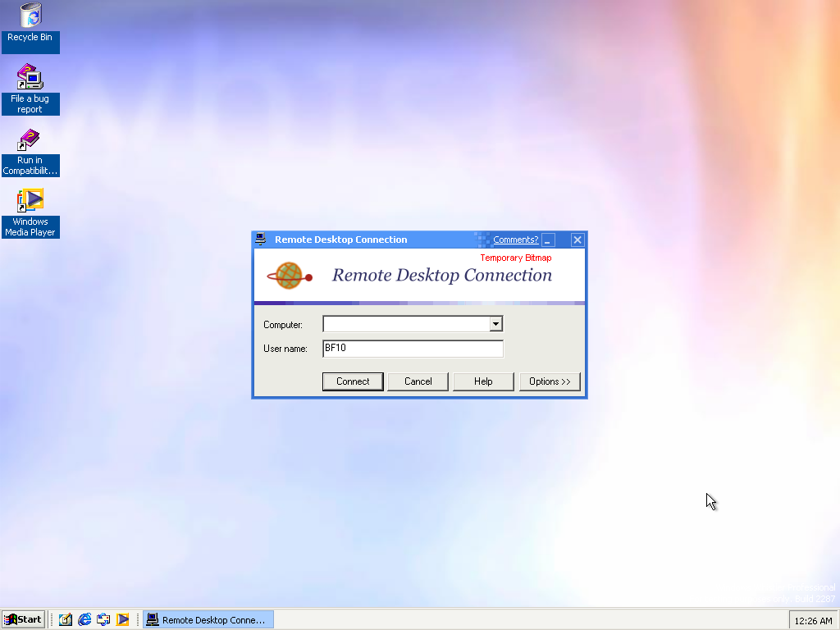
Task: Click the first quick launch notepad icon
Action: (x=66, y=619)
